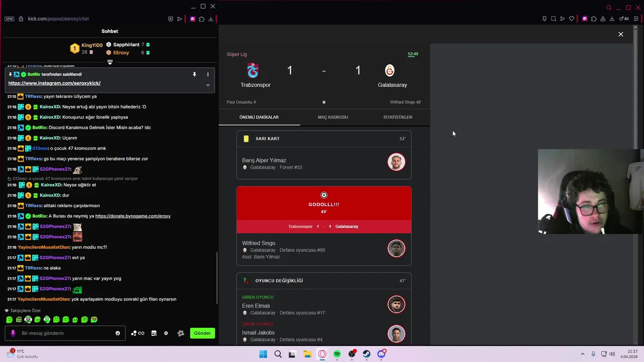Click the search magnifier icon in right browser title bar

click(x=609, y=8)
